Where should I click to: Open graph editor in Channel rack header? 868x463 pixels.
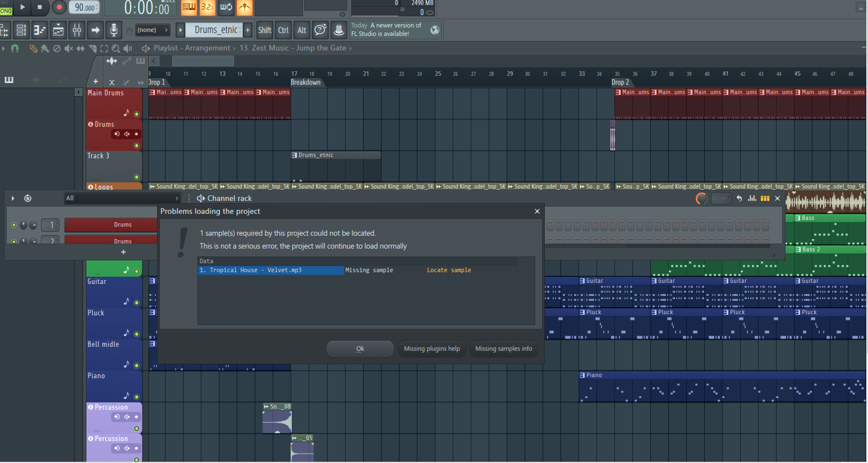752,198
